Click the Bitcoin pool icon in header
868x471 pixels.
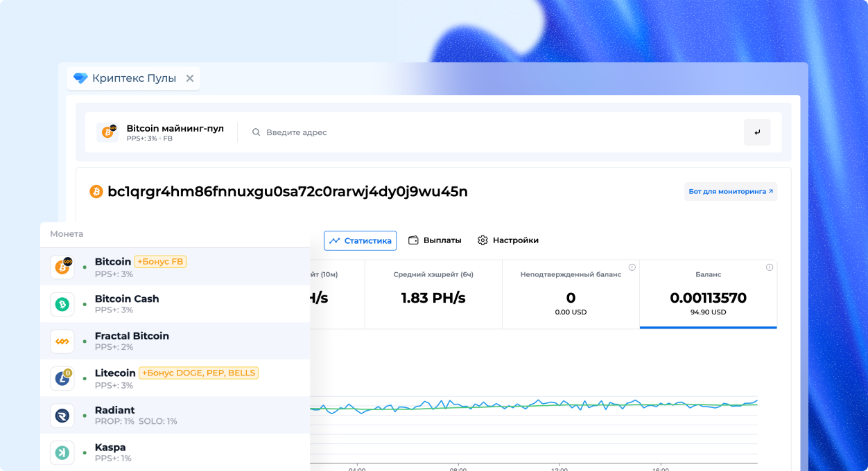[x=107, y=132]
